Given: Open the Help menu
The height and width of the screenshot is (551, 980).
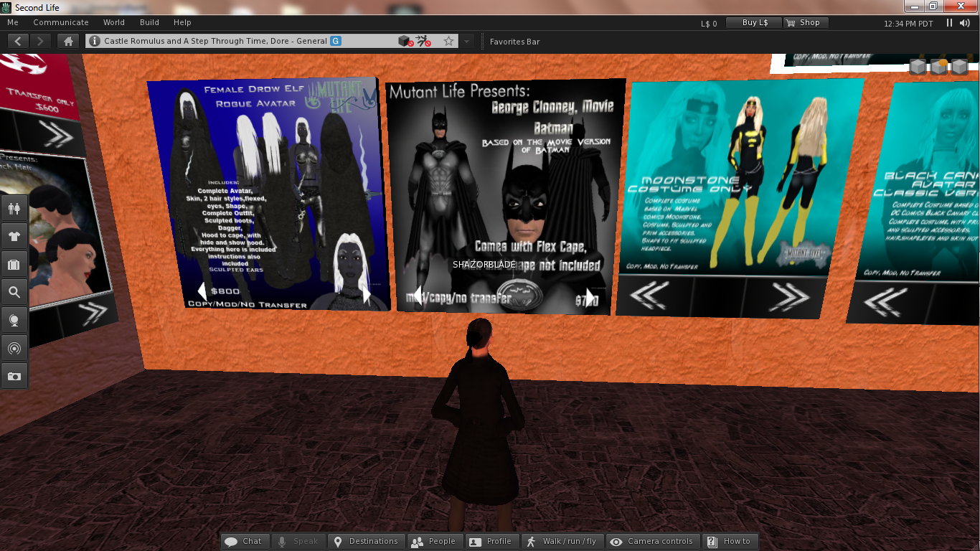Looking at the screenshot, I should (182, 22).
